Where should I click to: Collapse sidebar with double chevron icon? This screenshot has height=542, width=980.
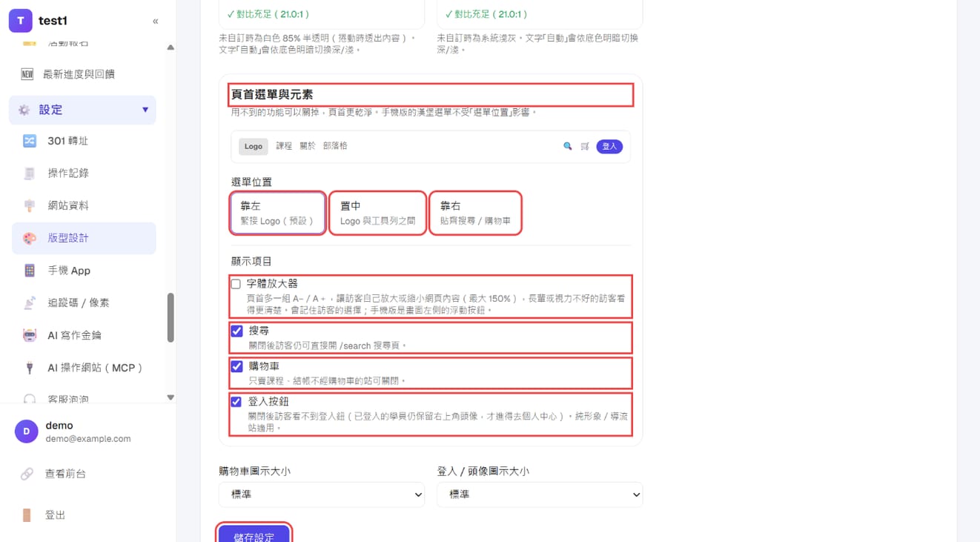pos(155,22)
